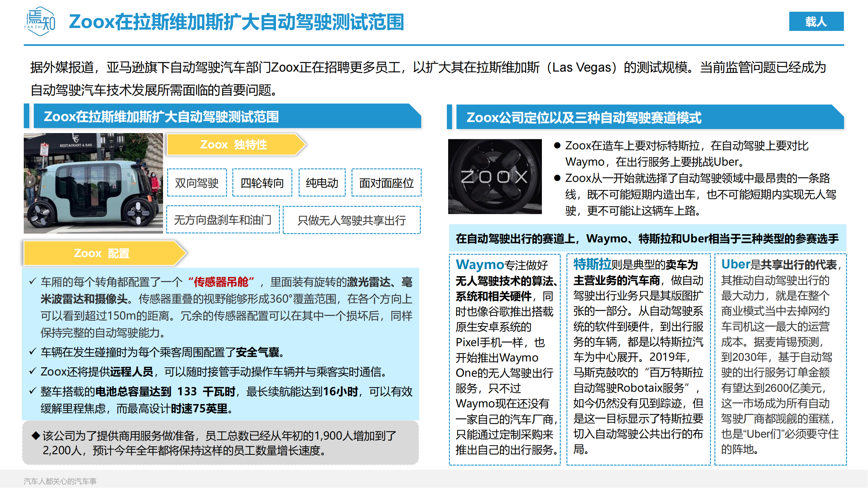Click the checkmark bullet before 车厢的每个转角
The image size is (868, 488).
33,281
